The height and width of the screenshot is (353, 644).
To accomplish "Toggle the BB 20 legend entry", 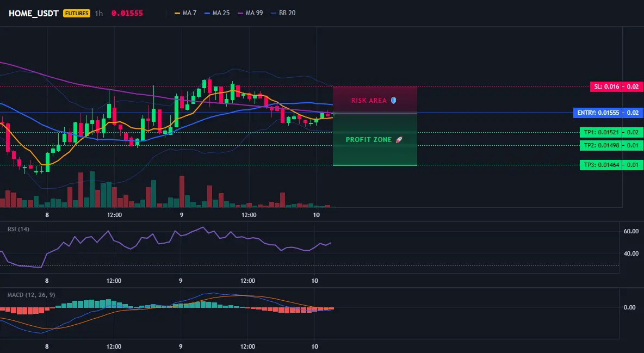I will (283, 13).
